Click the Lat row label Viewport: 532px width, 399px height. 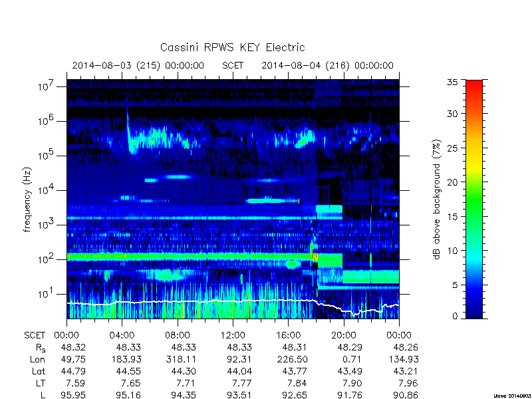coord(39,372)
